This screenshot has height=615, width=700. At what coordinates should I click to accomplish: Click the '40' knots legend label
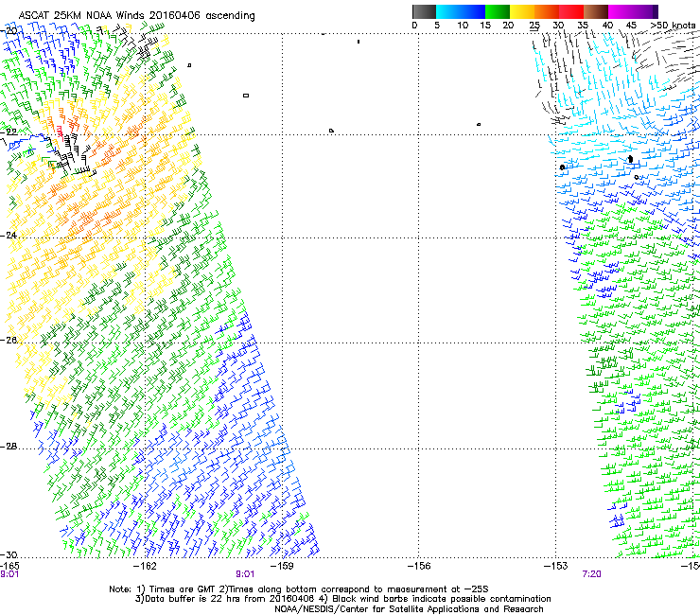pyautogui.click(x=607, y=26)
